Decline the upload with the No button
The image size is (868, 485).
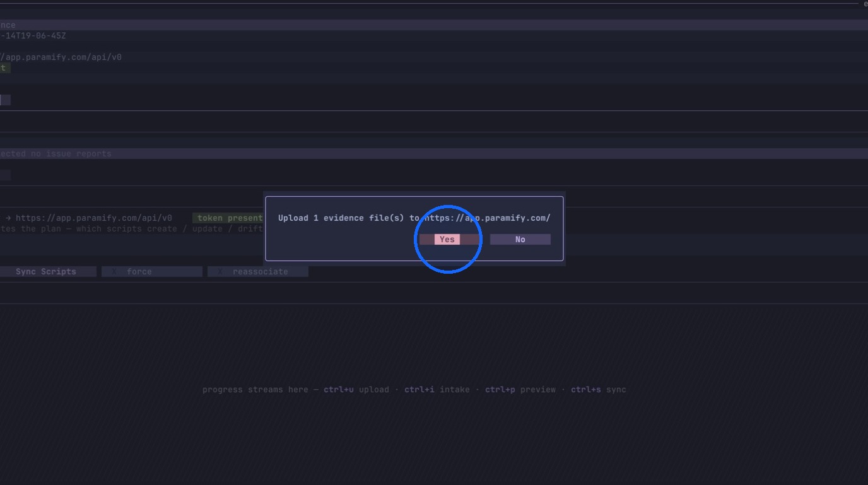(520, 240)
